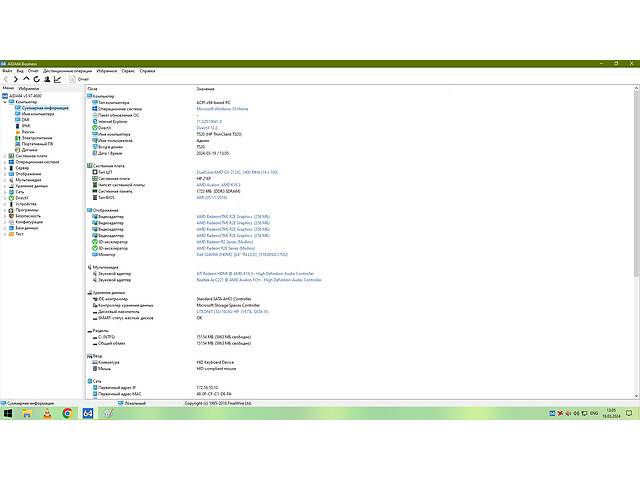Open the AMI BIOS type link

pos(211,198)
